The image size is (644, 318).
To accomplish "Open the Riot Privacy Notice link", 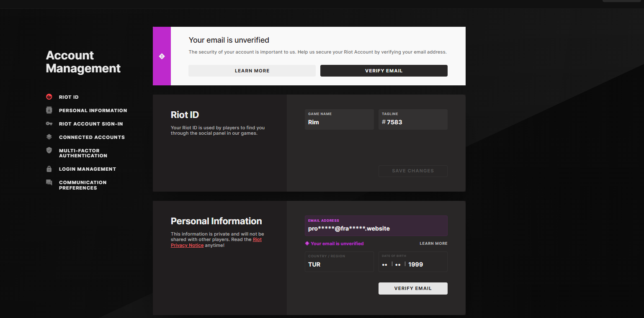I will pyautogui.click(x=216, y=242).
